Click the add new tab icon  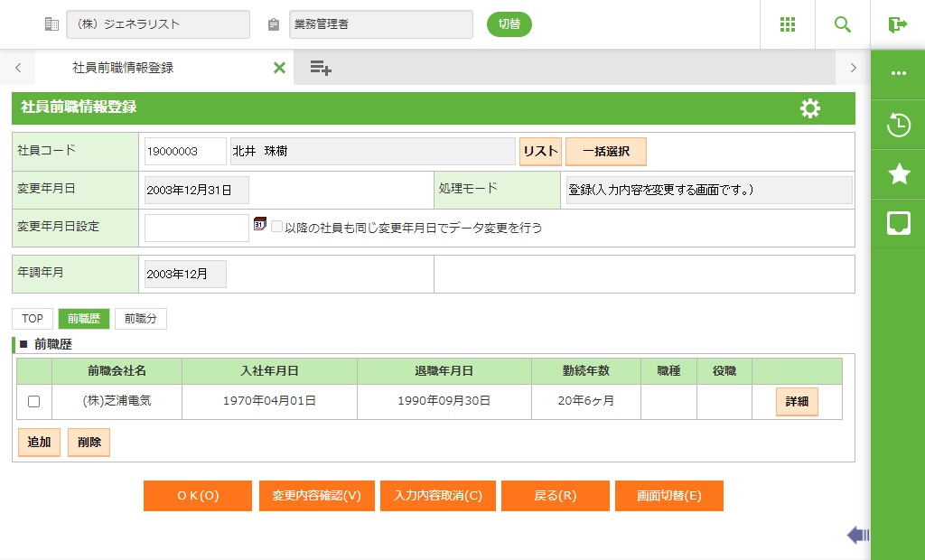(x=321, y=68)
